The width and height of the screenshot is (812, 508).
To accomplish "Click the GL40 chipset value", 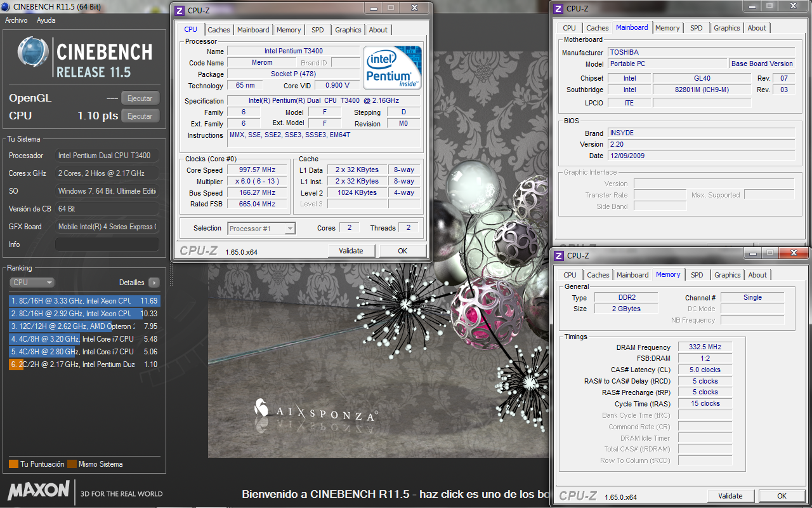I will [x=702, y=79].
